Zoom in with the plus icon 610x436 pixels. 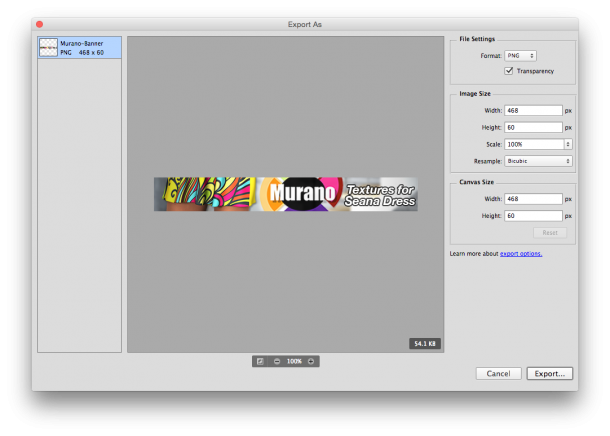pyautogui.click(x=311, y=361)
